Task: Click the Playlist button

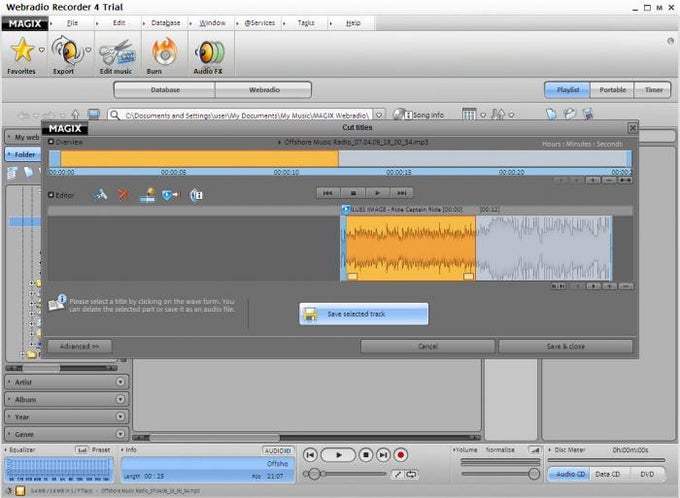Action: 567,90
